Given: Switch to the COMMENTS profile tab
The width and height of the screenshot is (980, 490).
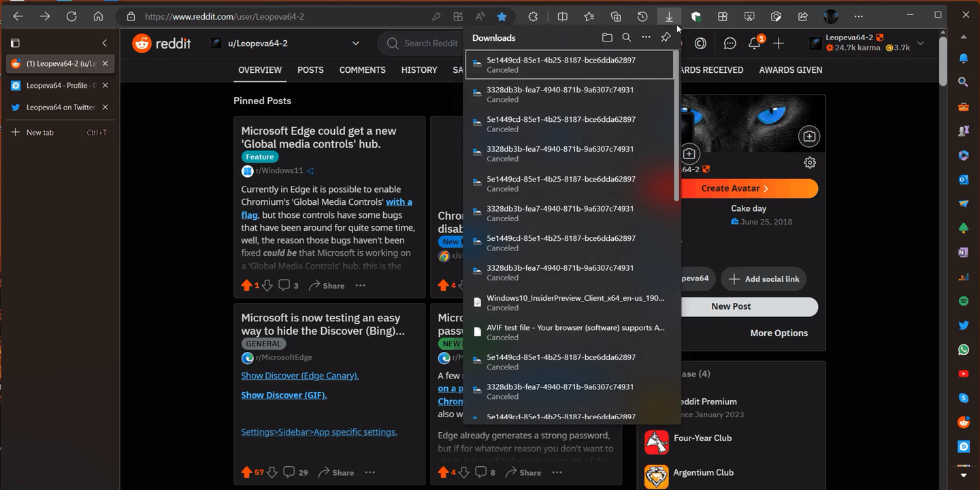Looking at the screenshot, I should [x=362, y=70].
